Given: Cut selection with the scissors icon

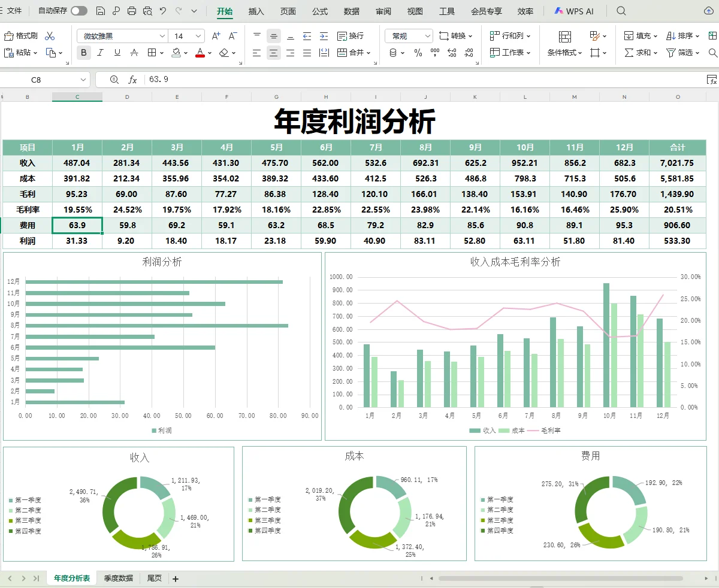Looking at the screenshot, I should click(x=50, y=36).
